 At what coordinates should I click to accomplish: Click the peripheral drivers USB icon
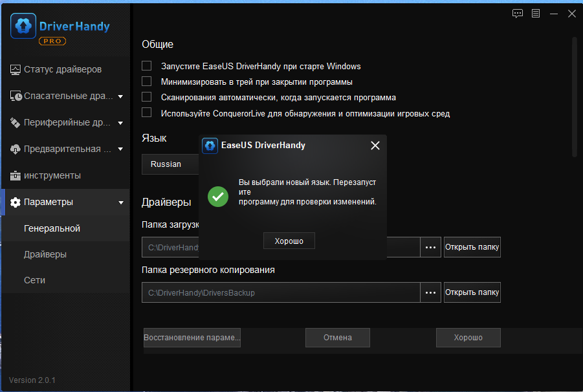tap(15, 123)
